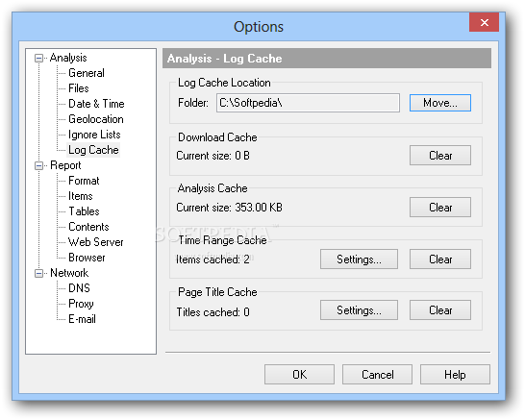This screenshot has height=420, width=525.
Task: Collapse the Report tree node
Action: pos(38,165)
